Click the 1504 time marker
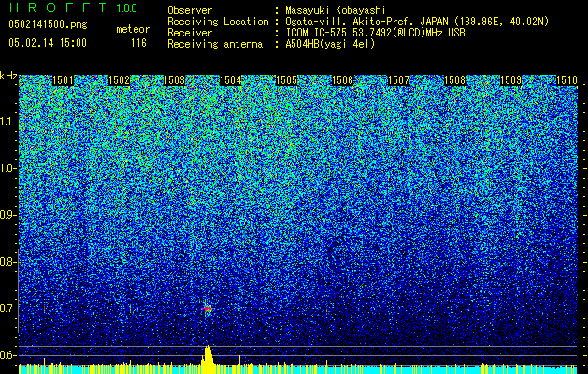 [x=230, y=80]
